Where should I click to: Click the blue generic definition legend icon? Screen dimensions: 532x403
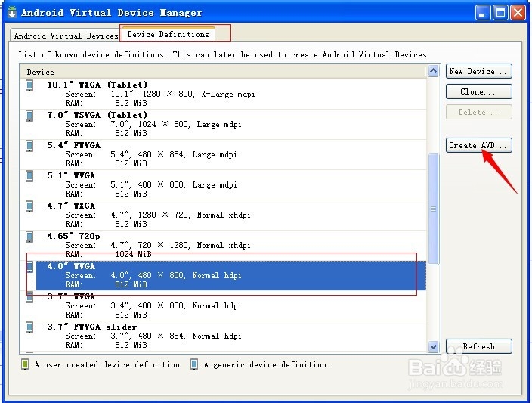click(x=194, y=364)
